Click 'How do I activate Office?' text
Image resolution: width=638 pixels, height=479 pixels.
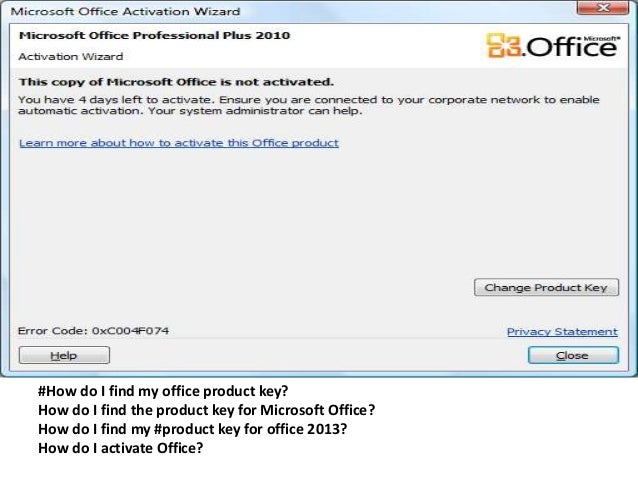pos(120,448)
